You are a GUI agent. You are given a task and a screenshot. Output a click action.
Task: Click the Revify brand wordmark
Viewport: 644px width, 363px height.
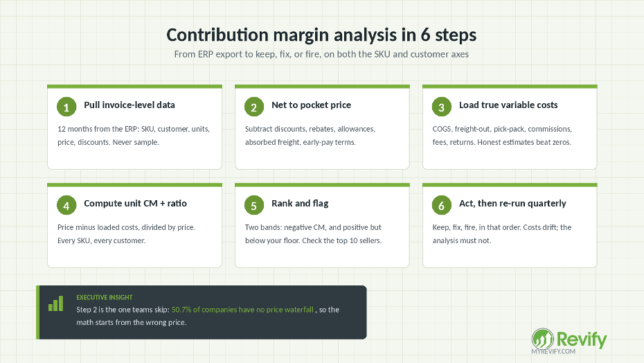coord(582,339)
